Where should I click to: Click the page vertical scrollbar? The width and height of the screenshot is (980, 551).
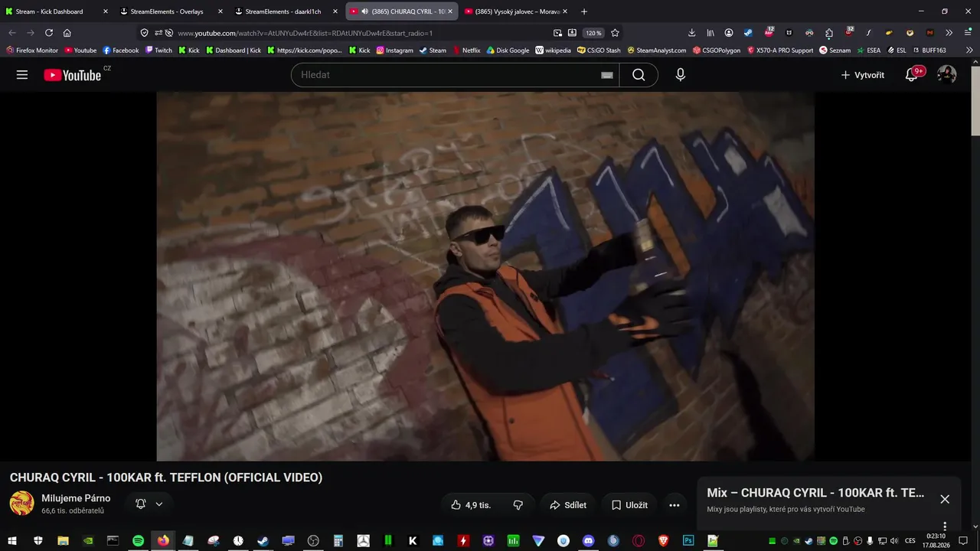point(975,99)
